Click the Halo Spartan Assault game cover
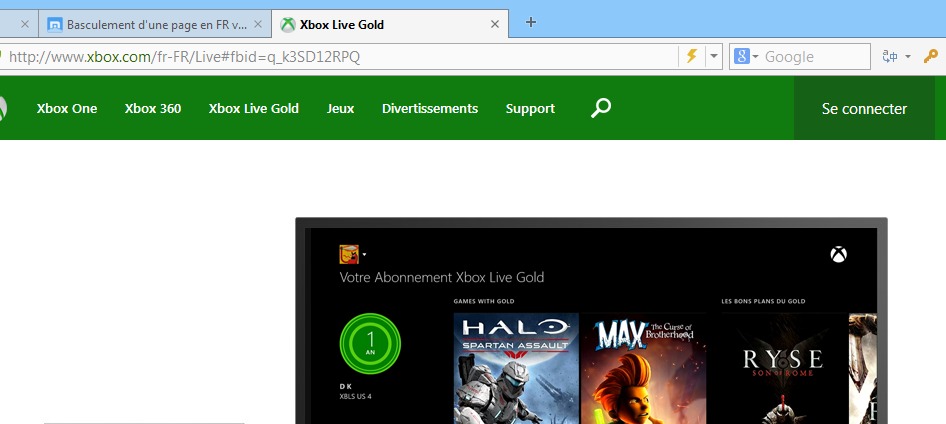Screen dimensions: 946x424 [516, 369]
